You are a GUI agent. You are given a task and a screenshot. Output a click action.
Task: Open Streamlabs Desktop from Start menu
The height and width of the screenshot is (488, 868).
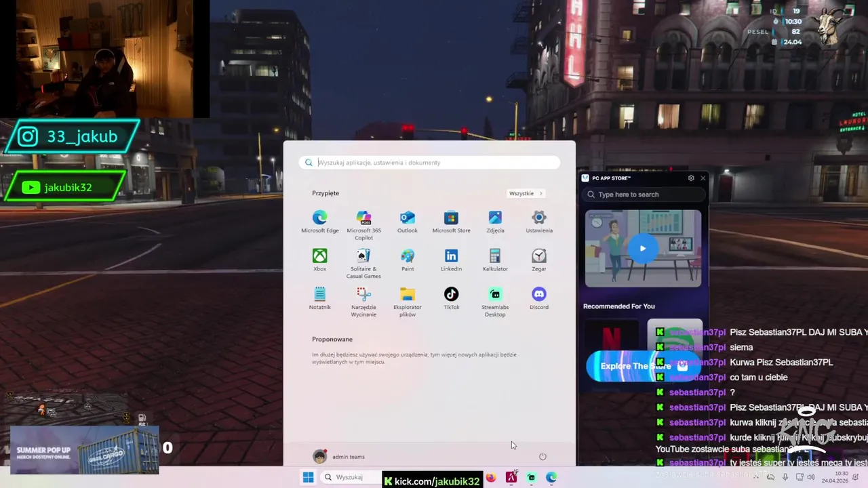click(x=495, y=302)
